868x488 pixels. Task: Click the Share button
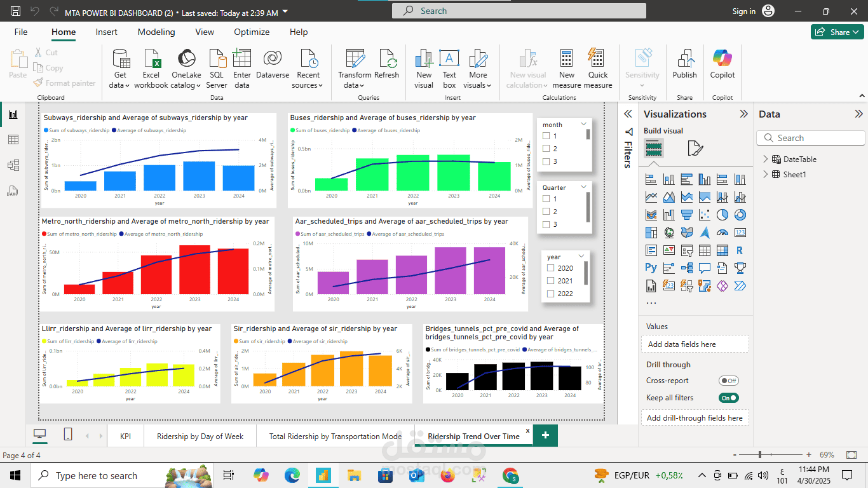837,32
